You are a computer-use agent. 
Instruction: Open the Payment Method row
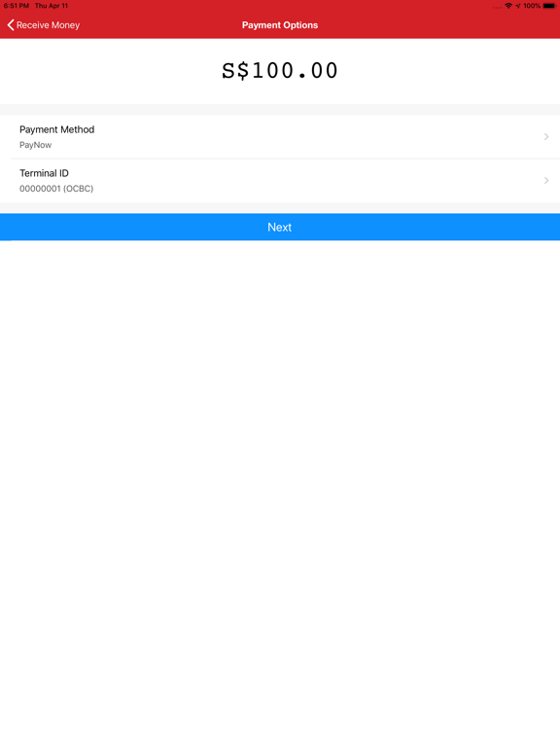coord(280,137)
